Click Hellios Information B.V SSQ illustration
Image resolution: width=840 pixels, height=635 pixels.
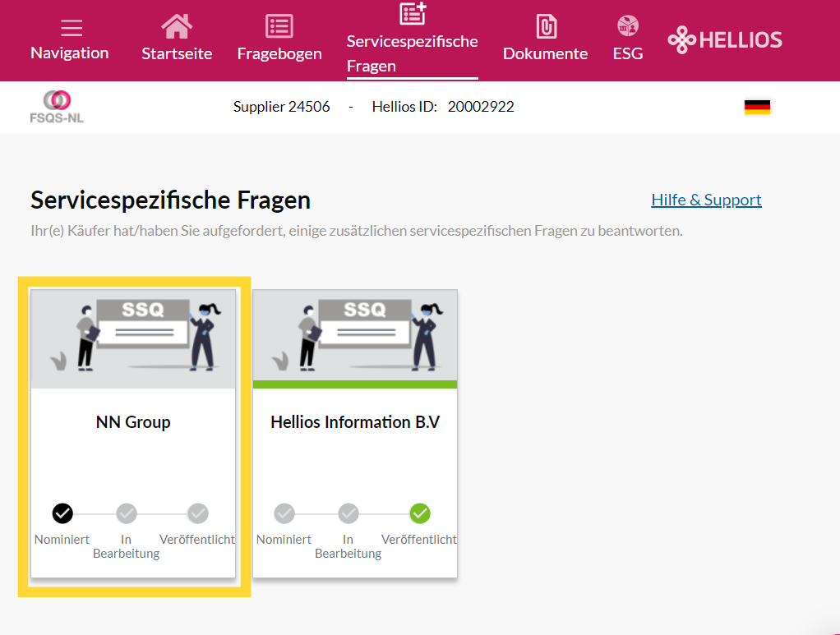click(355, 336)
